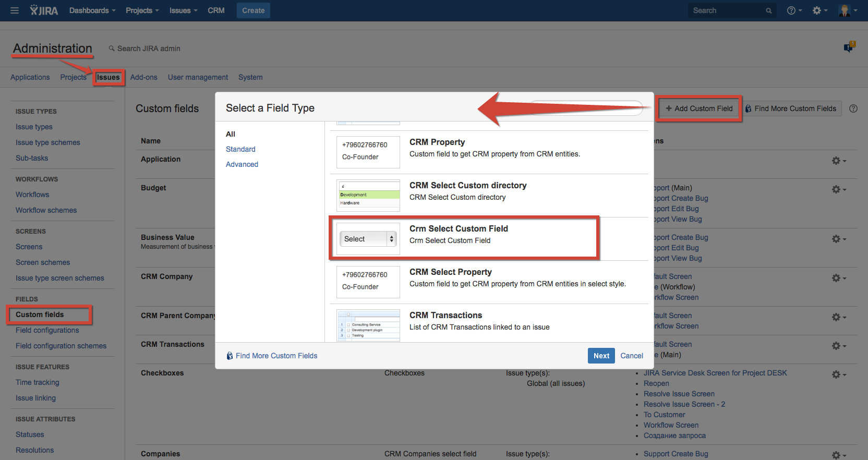Viewport: 868px width, 460px height.
Task: Switch to the Add-ons administration tab
Action: tap(143, 77)
